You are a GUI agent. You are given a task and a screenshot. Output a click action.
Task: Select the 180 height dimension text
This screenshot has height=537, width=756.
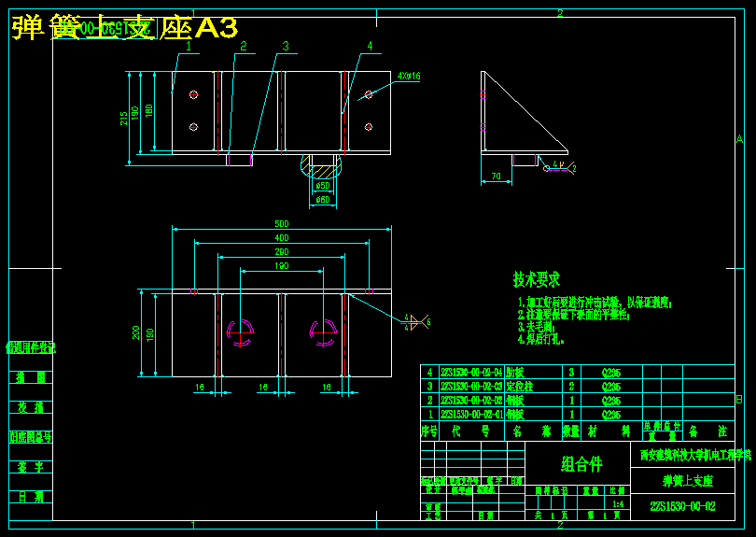click(149, 110)
